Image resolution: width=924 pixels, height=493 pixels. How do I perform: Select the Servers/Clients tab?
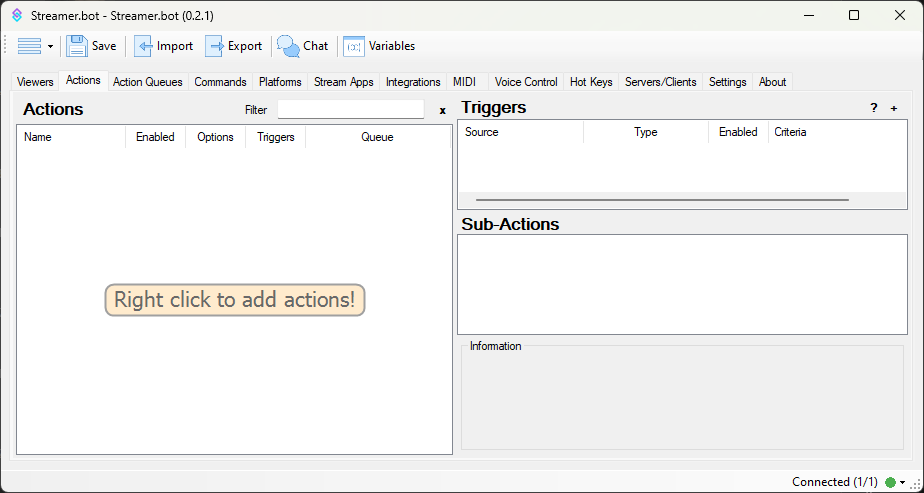(660, 82)
